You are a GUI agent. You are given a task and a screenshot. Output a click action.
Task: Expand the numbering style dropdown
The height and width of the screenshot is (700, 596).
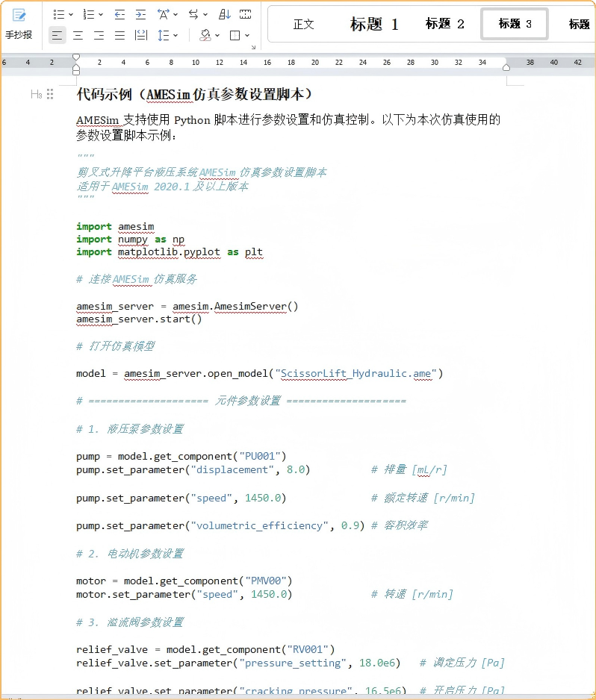101,15
